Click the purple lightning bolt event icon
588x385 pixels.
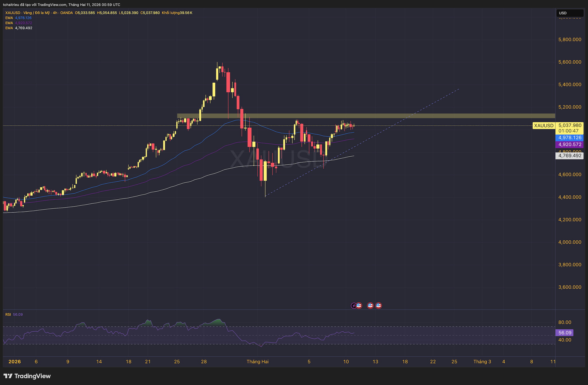coord(353,306)
